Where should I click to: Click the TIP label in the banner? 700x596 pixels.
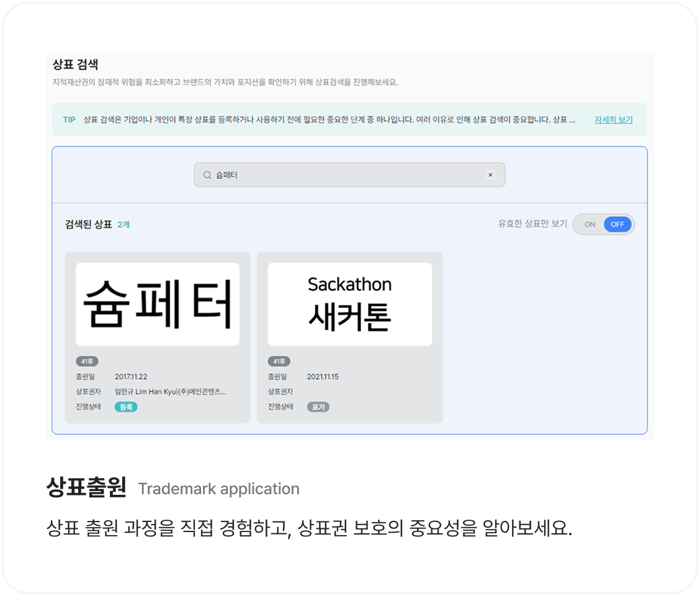[69, 120]
